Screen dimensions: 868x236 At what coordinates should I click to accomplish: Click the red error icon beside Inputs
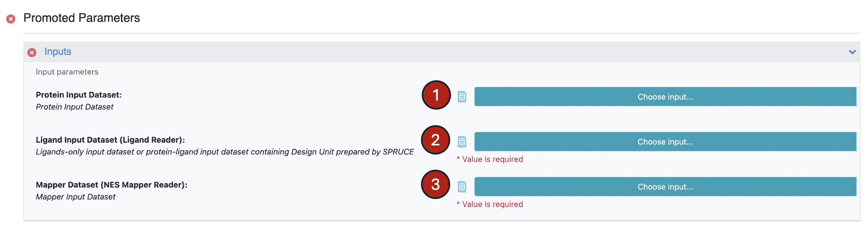[x=32, y=52]
